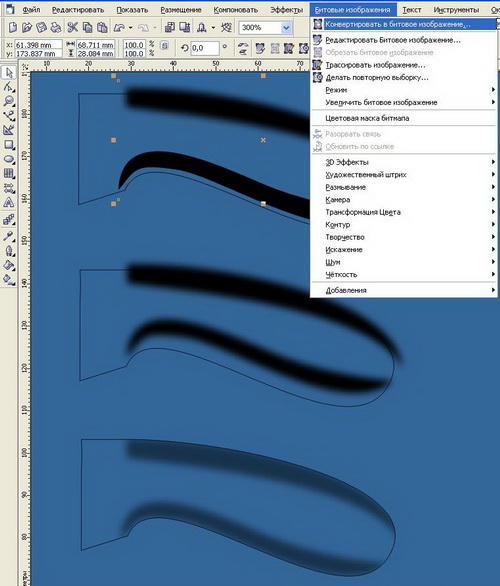Select the Rectangle tool
The height and width of the screenshot is (586, 500).
point(9,145)
